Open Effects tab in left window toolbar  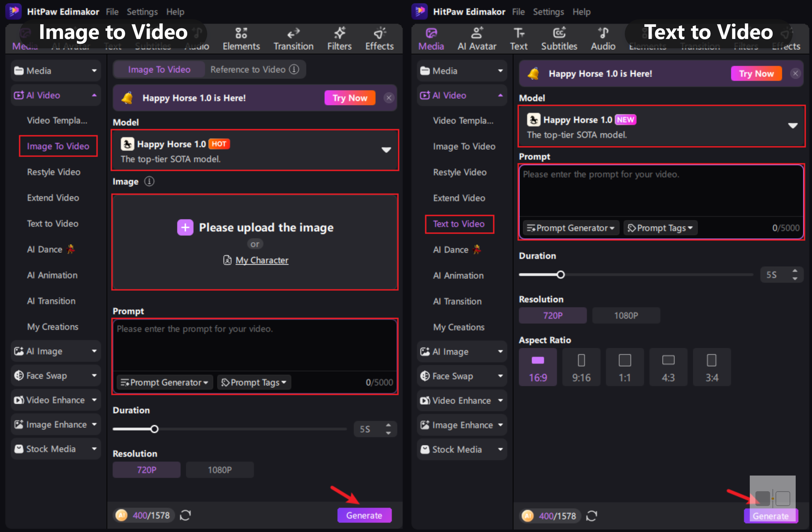(x=379, y=39)
